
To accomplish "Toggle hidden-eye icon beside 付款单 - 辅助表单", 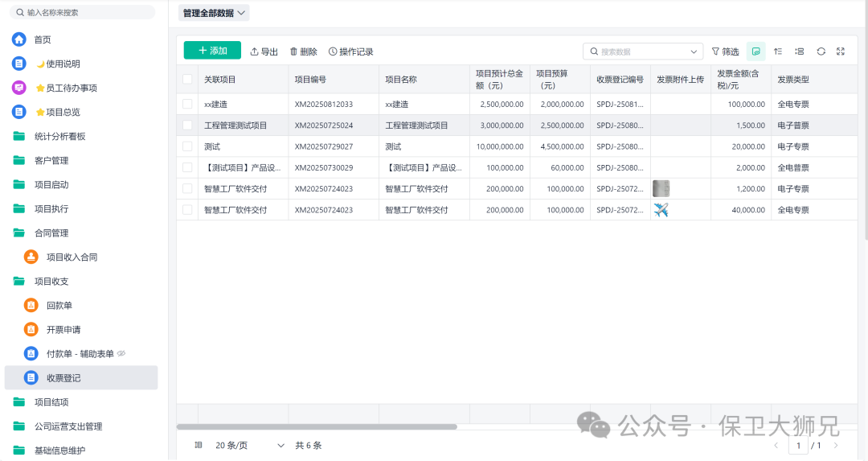I will click(121, 353).
